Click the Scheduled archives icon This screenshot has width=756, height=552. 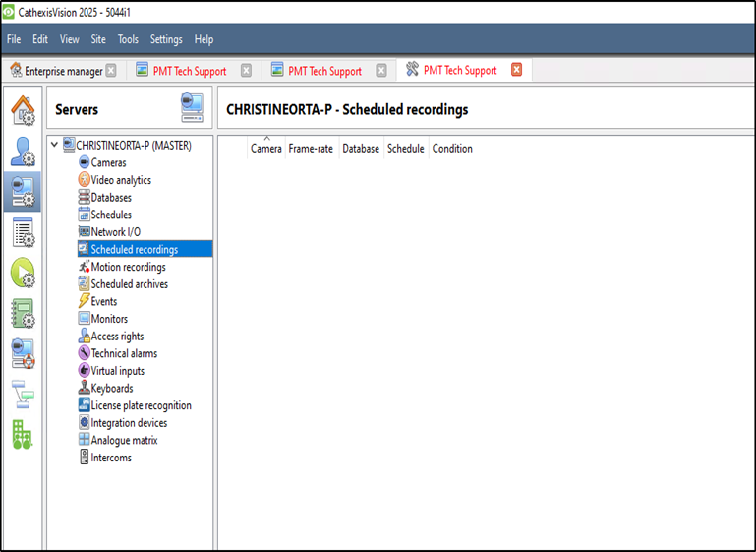[x=84, y=283]
